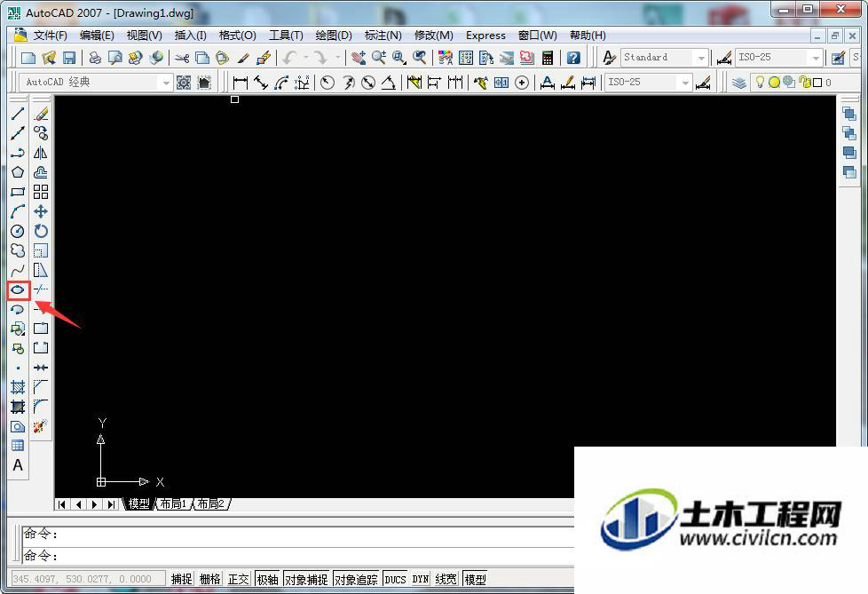Image resolution: width=868 pixels, height=594 pixels.
Task: Click the Save icon in toolbar
Action: (x=69, y=58)
